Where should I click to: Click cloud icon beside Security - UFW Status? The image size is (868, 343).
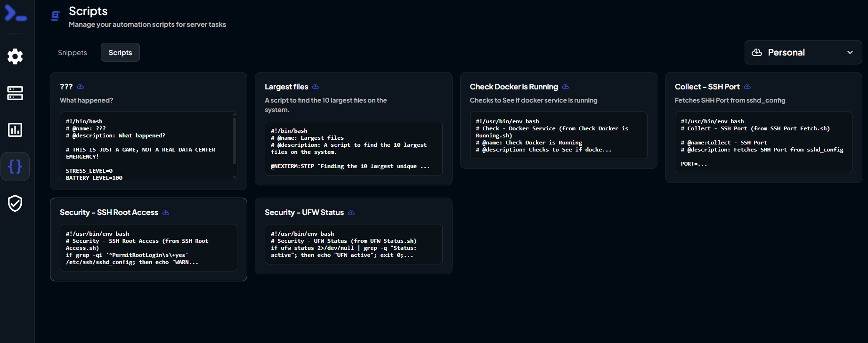351,213
